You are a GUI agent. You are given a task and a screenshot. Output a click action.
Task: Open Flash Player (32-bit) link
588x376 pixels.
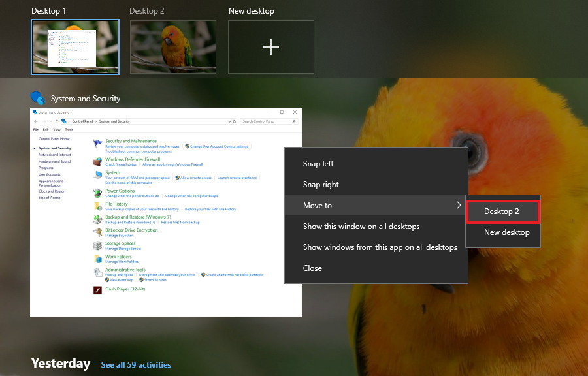point(125,289)
